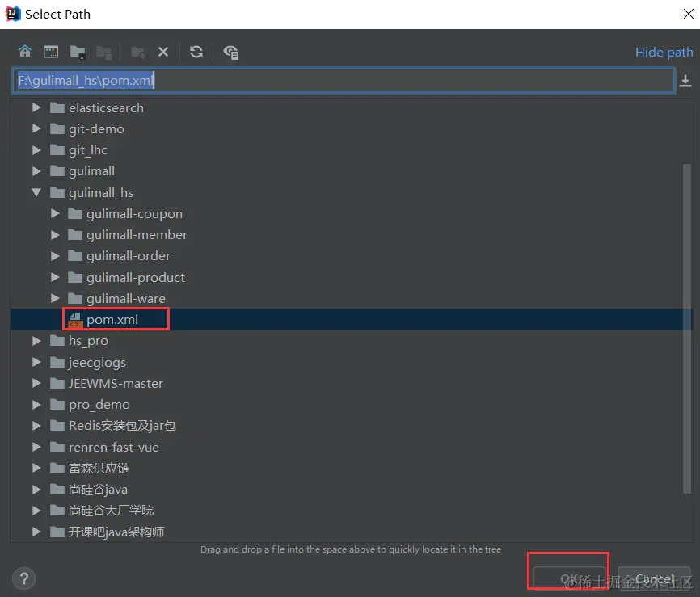Expand the gulimall-ware folder
The image size is (700, 597).
pos(55,298)
